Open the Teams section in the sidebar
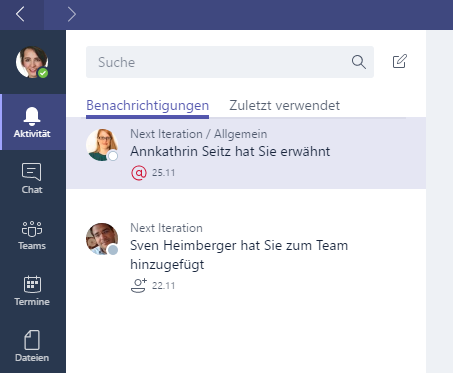This screenshot has height=373, width=453. point(32,234)
